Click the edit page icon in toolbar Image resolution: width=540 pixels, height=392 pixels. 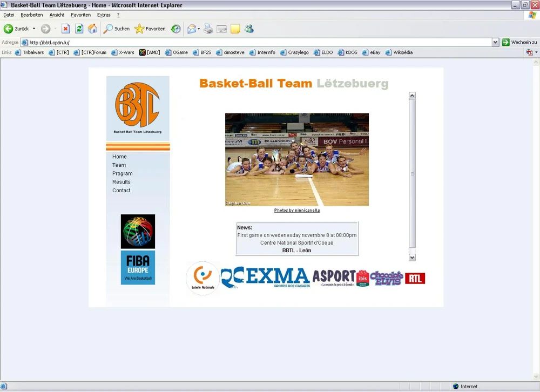click(x=221, y=29)
